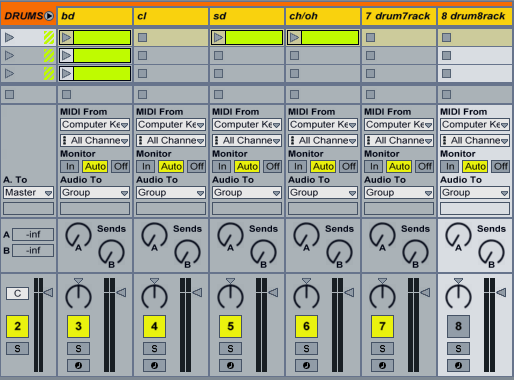
Task: Set 7 drum7rack Monitor to Off
Action: [x=425, y=166]
